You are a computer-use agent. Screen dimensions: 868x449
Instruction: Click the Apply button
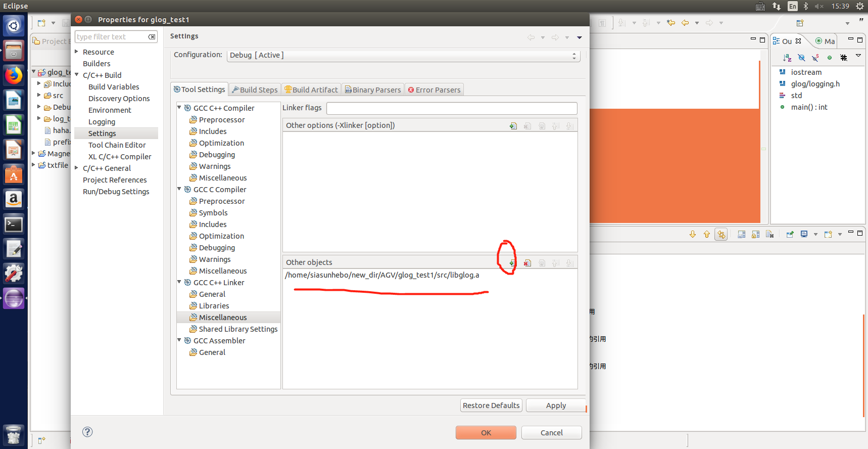556,406
